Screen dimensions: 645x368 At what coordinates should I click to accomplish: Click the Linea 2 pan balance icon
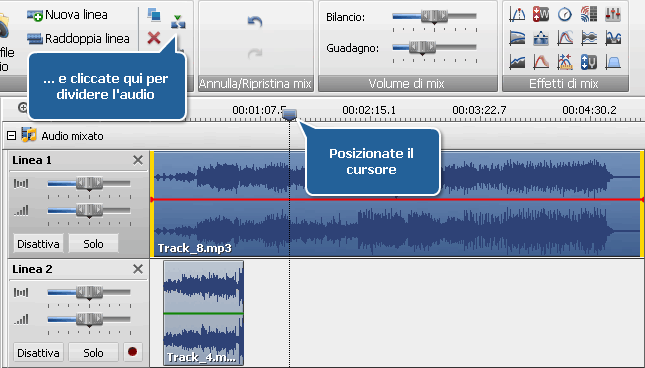[21, 292]
